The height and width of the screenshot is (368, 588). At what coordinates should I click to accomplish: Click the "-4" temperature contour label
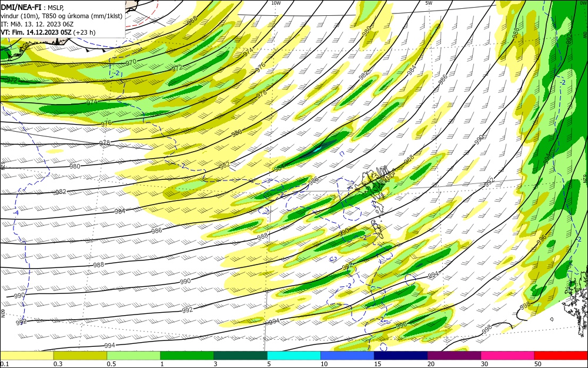[x=15, y=212]
